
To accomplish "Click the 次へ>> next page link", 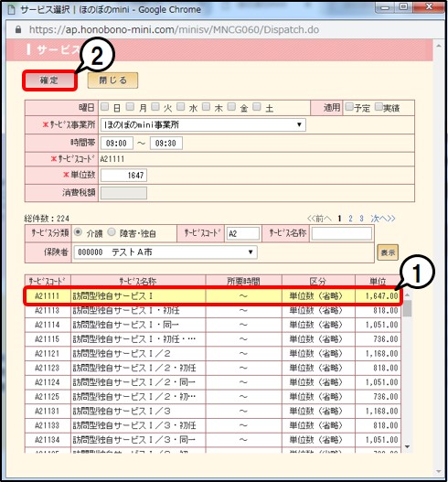I will [x=383, y=219].
